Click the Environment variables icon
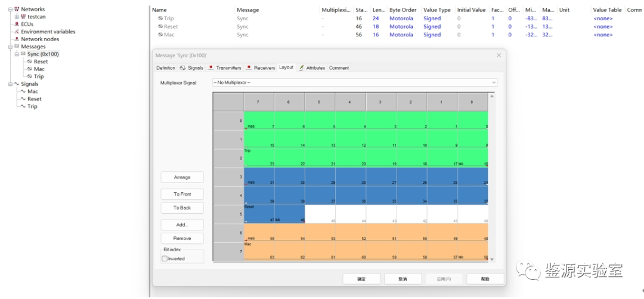The width and height of the screenshot is (644, 299). 17,32
